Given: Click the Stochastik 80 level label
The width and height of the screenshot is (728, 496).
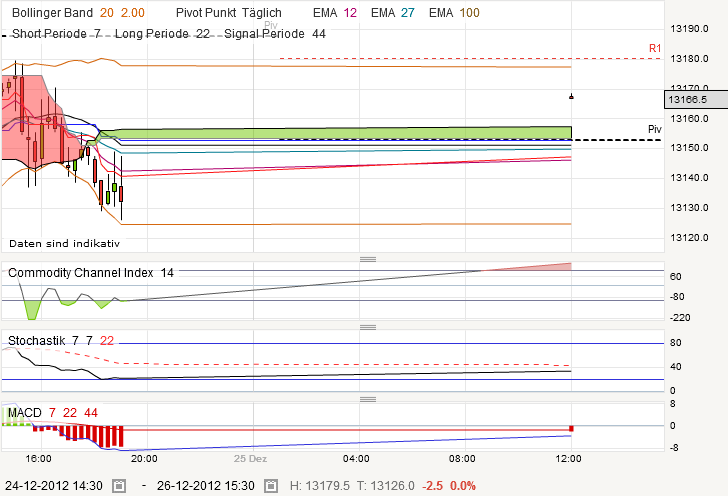Looking at the screenshot, I should tap(676, 343).
